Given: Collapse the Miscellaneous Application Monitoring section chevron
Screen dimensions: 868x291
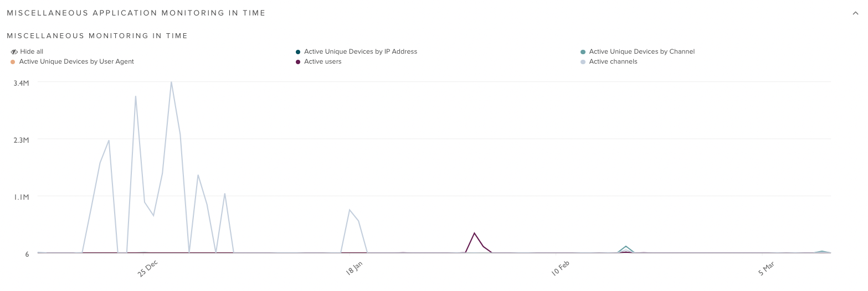Looking at the screenshot, I should 855,13.
